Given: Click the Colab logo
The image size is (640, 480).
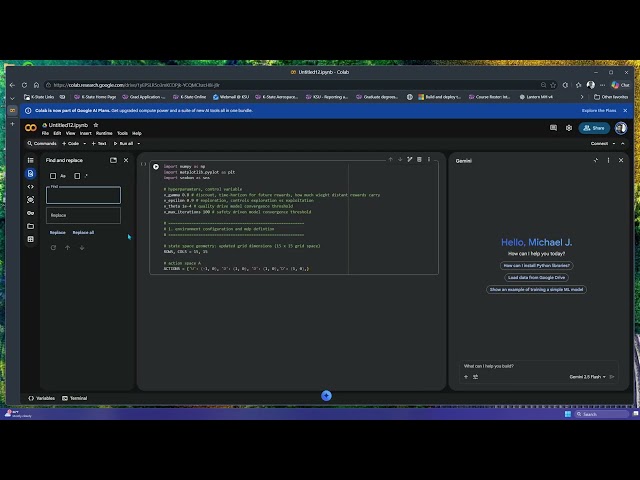Looking at the screenshot, I should click(31, 128).
